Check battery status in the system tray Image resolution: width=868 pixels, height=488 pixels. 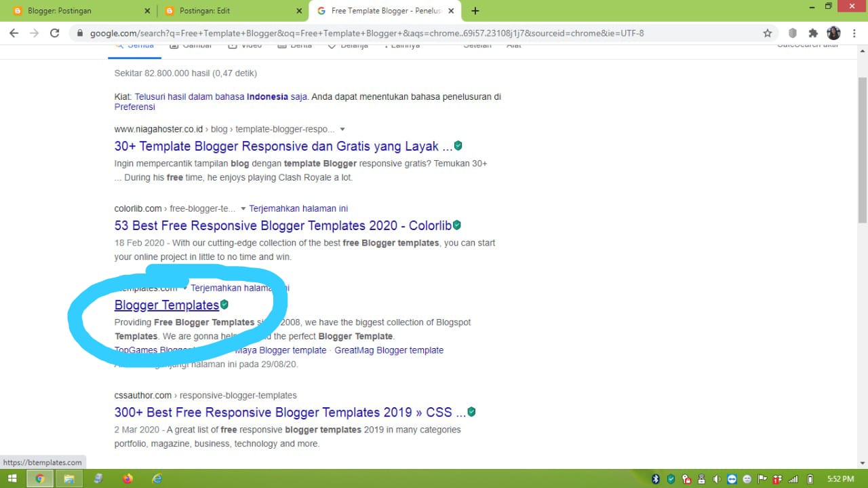809,478
